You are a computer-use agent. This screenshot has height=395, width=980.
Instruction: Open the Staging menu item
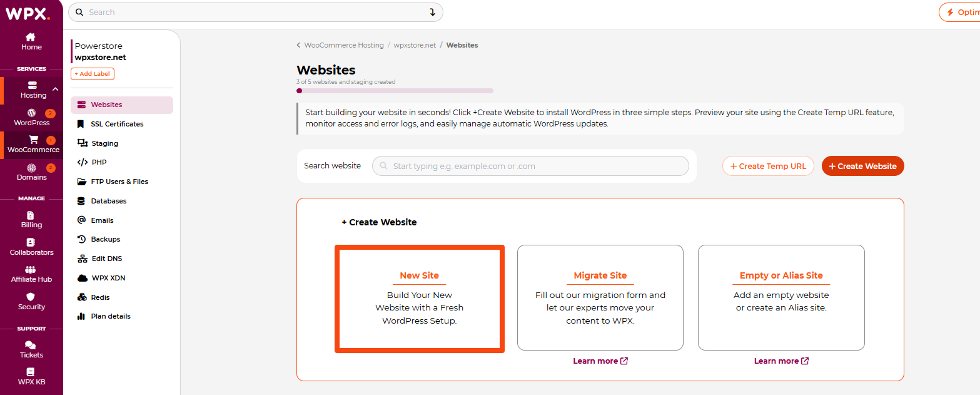104,143
